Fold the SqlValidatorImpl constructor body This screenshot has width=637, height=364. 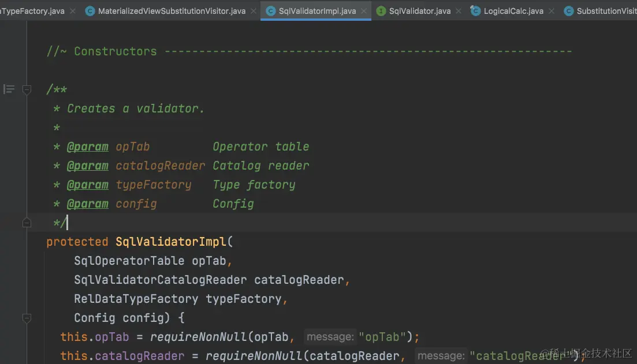point(27,318)
